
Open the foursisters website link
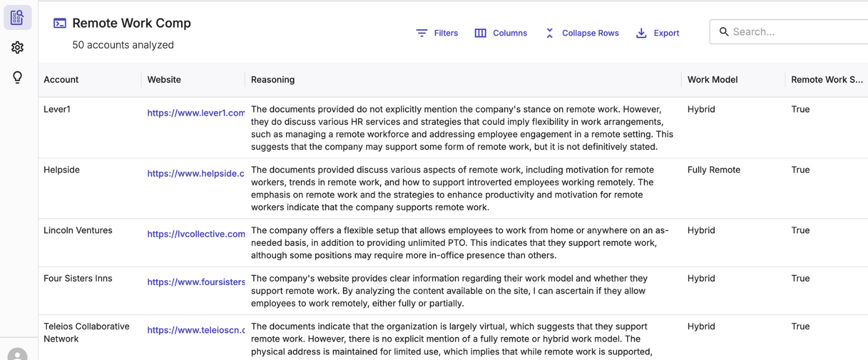196,282
